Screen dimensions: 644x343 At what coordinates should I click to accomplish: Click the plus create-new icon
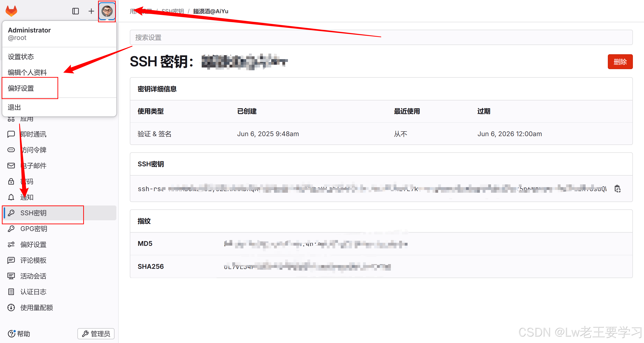click(91, 11)
